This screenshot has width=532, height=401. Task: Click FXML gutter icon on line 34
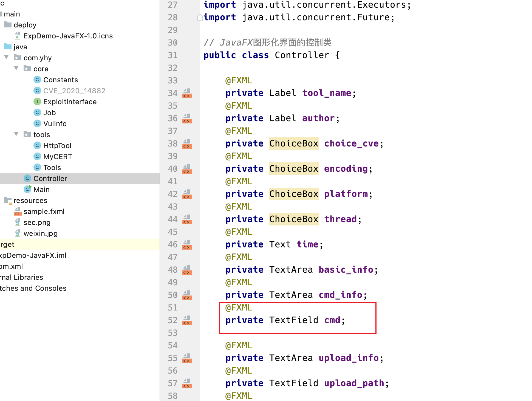pos(187,93)
